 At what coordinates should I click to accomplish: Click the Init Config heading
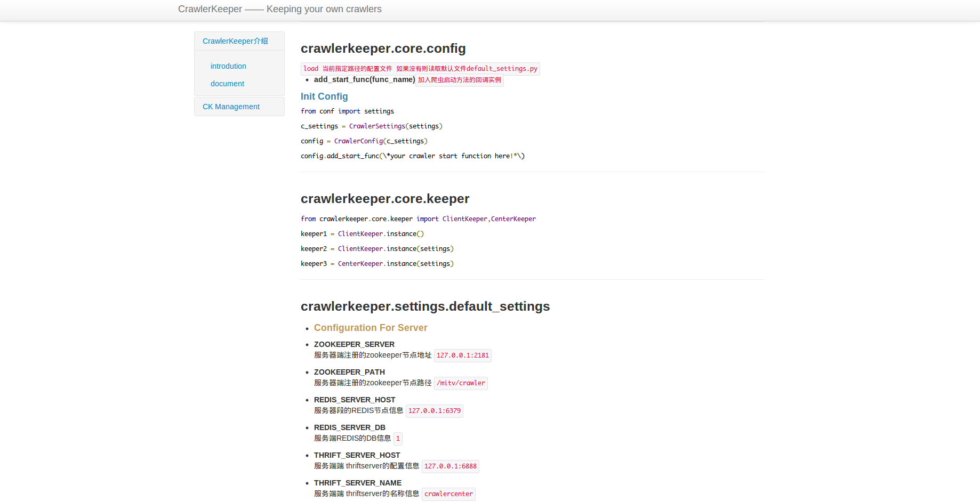click(x=324, y=96)
